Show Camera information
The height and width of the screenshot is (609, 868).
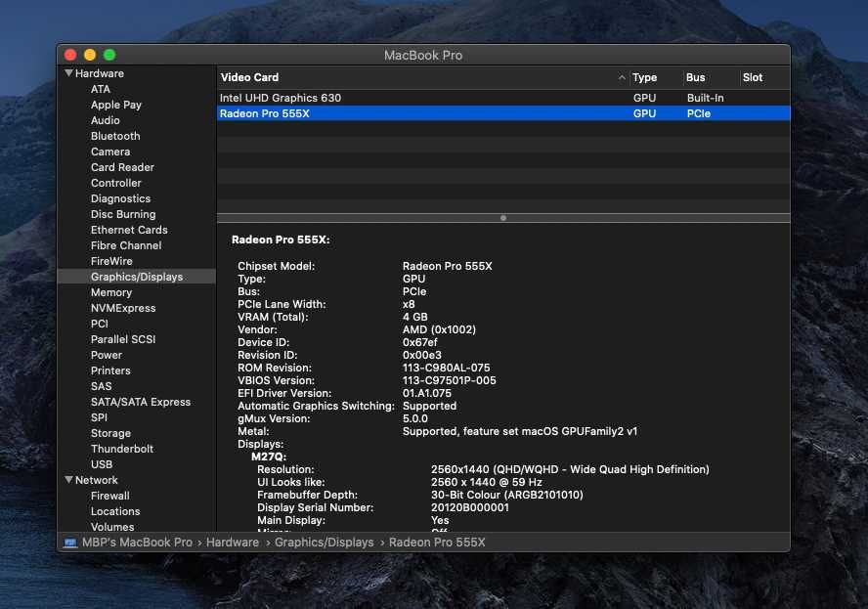pyautogui.click(x=110, y=152)
